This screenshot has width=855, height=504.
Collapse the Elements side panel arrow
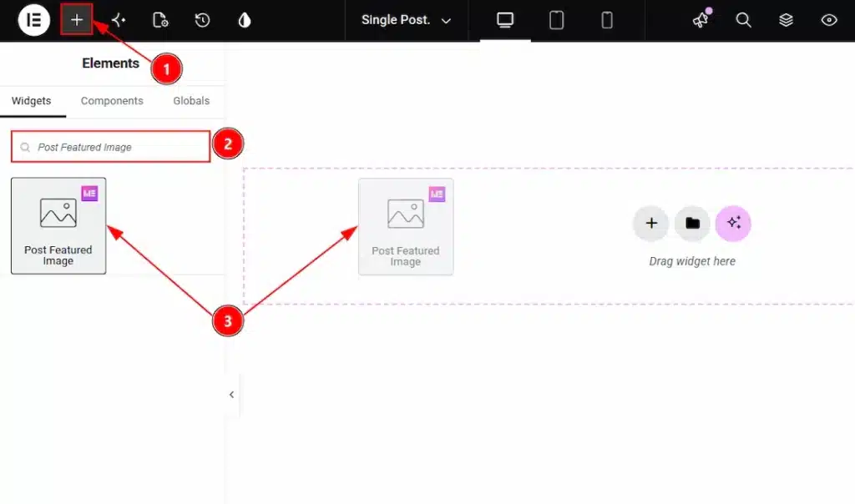click(232, 395)
